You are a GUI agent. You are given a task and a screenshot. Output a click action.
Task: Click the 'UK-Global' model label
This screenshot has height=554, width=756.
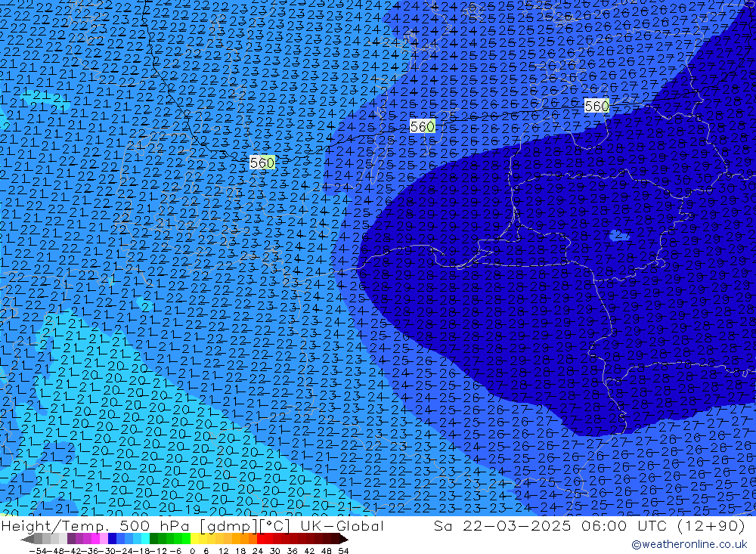pyautogui.click(x=342, y=526)
